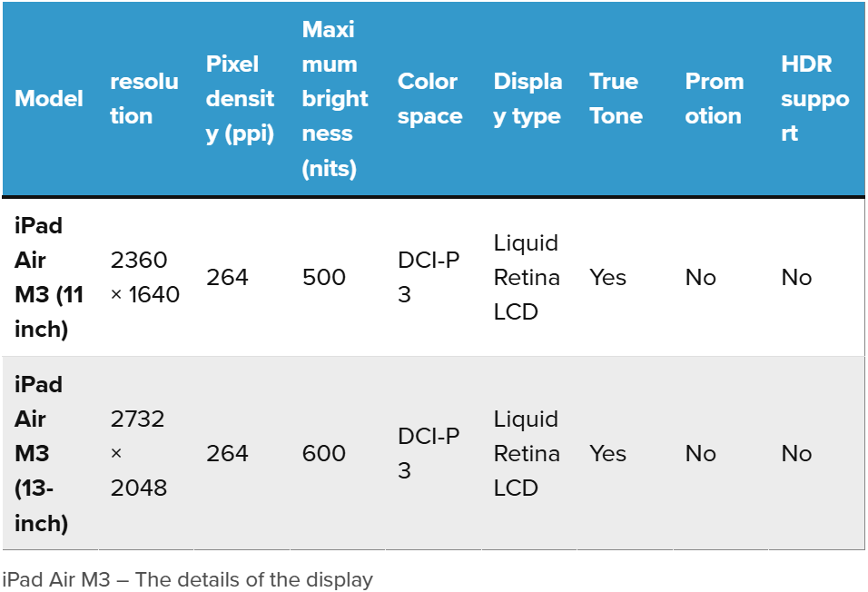Click the 600 nits brightness value
This screenshot has width=868, height=592.
tap(324, 454)
